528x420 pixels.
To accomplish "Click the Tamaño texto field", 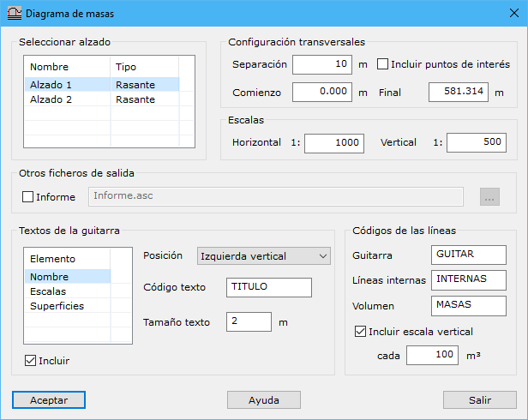I will [x=249, y=321].
